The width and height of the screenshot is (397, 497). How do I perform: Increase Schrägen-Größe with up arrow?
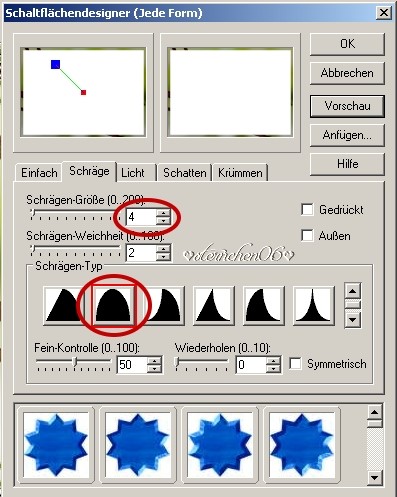(x=163, y=214)
